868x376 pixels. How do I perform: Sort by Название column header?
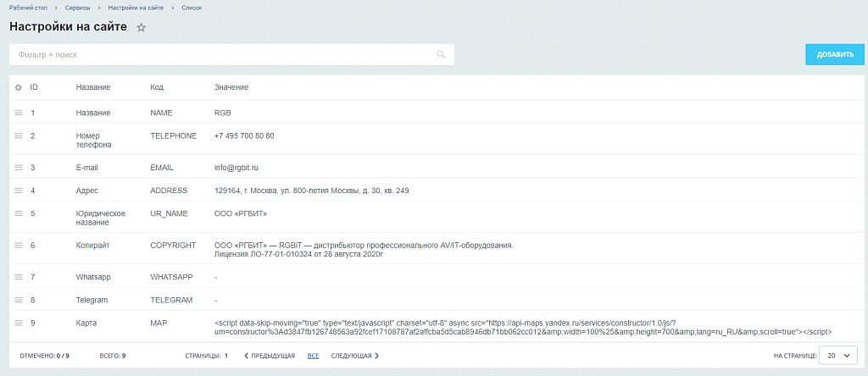[x=93, y=87]
